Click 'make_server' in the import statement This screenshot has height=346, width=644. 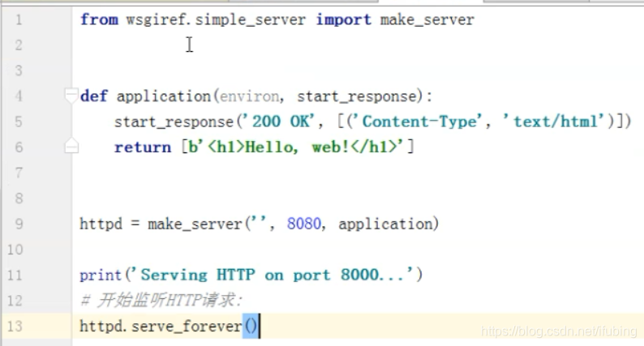(x=427, y=19)
